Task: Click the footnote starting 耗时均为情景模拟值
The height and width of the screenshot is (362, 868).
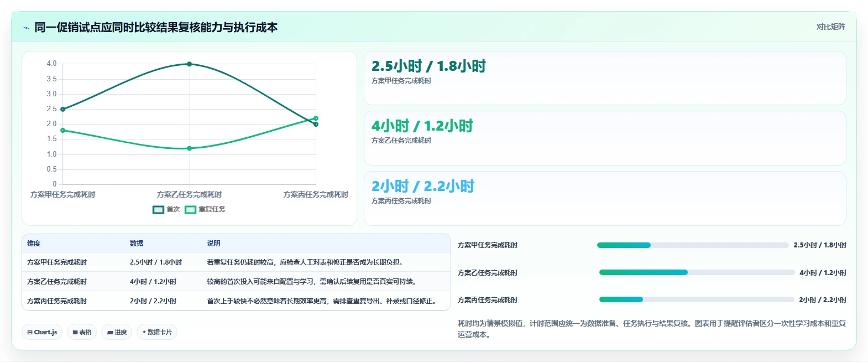Action: 652,329
